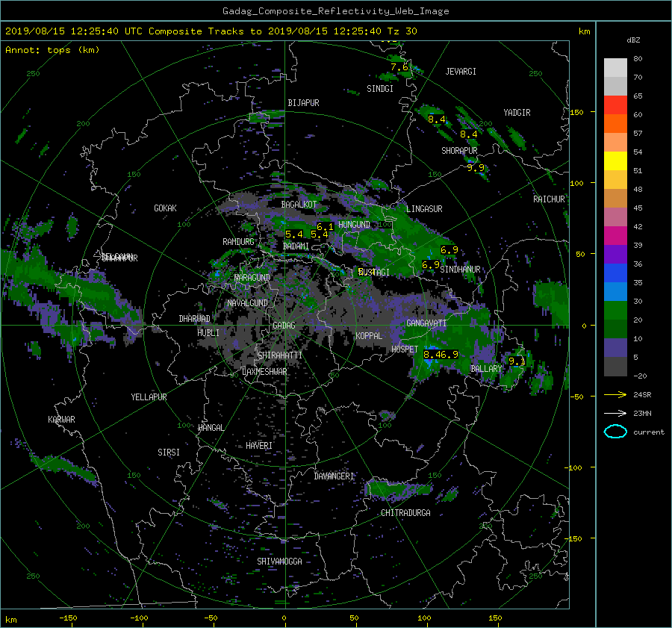The height and width of the screenshot is (628, 672).
Task: Click the 54 dBZ yellow legend swatch
Action: pyautogui.click(x=615, y=161)
